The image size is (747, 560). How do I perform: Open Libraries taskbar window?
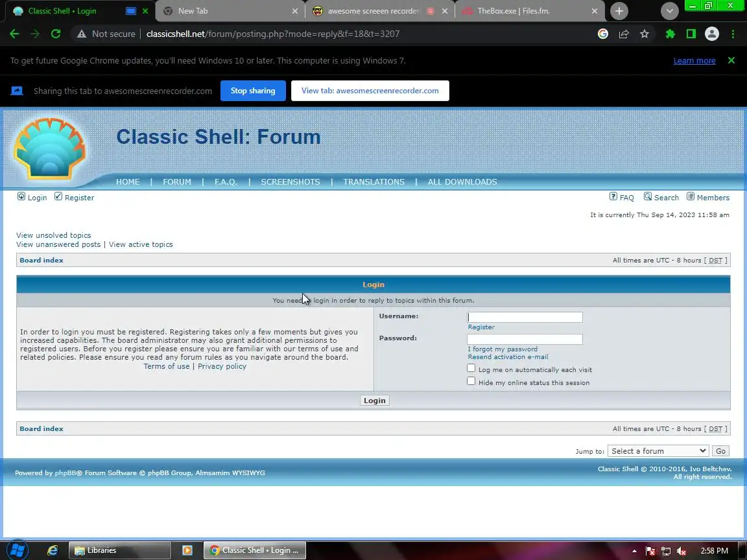tap(119, 550)
